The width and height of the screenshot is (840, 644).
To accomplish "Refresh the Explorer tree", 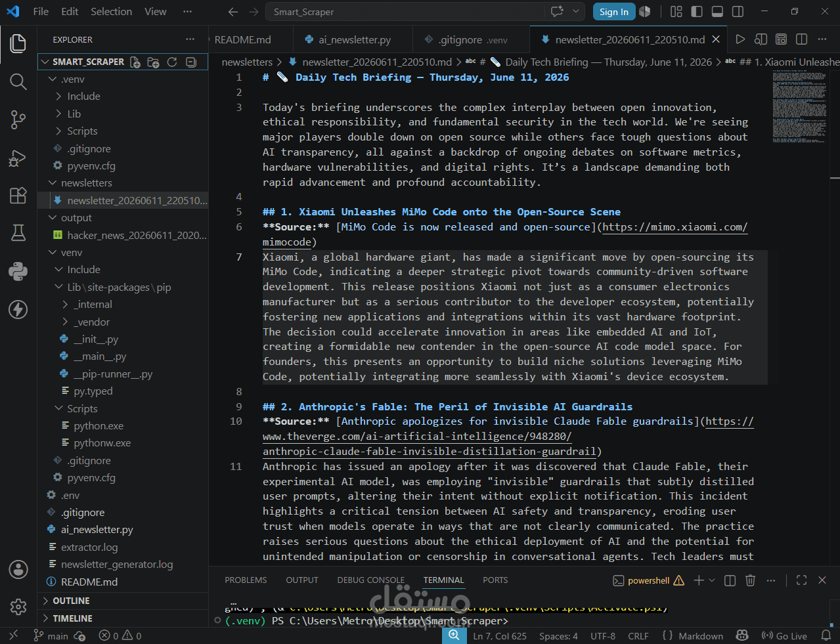I will tap(172, 62).
